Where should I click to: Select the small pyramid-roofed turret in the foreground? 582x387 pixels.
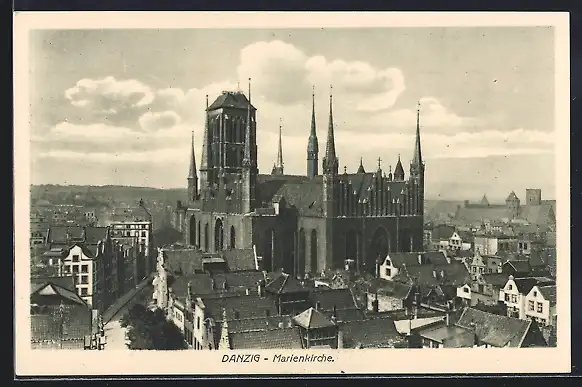tap(315, 327)
